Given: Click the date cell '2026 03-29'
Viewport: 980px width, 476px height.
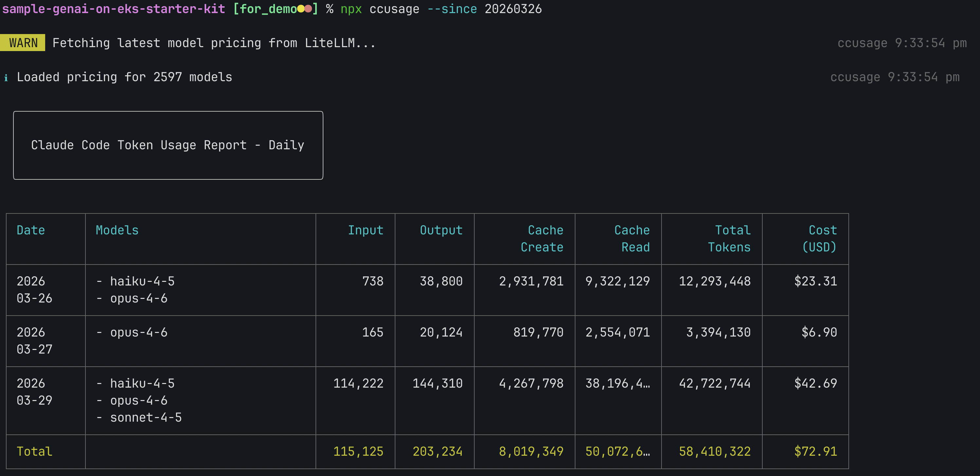Looking at the screenshot, I should pyautogui.click(x=34, y=392).
